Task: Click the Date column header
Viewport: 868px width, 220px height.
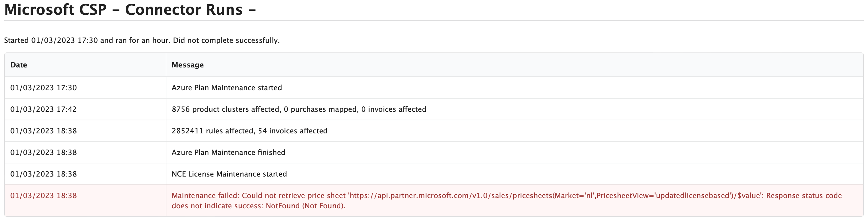Action: point(19,65)
